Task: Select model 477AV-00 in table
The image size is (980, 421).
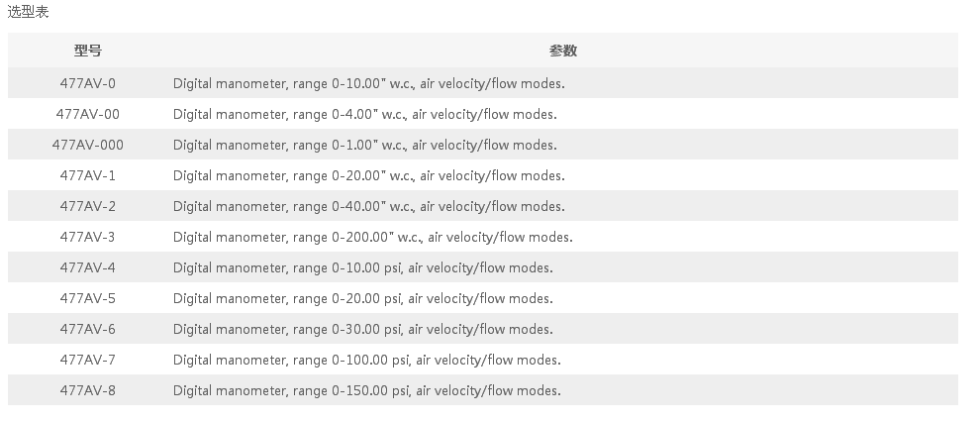Action: (x=87, y=114)
